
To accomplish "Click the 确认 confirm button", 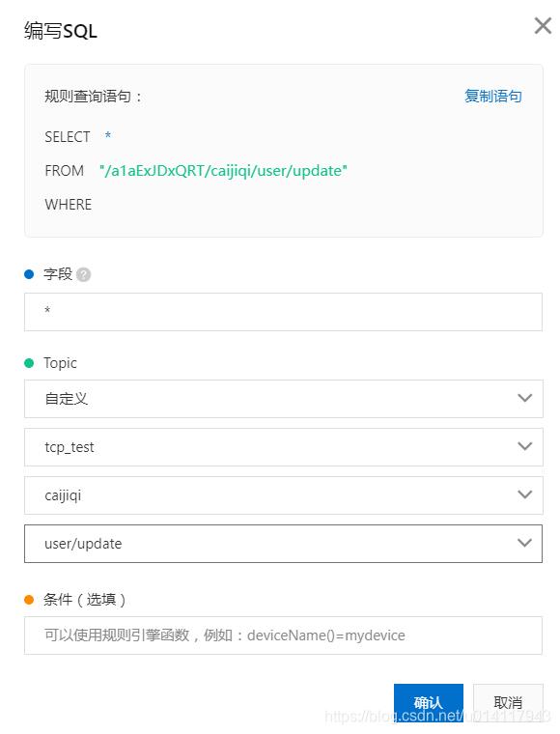I will pyautogui.click(x=429, y=702).
